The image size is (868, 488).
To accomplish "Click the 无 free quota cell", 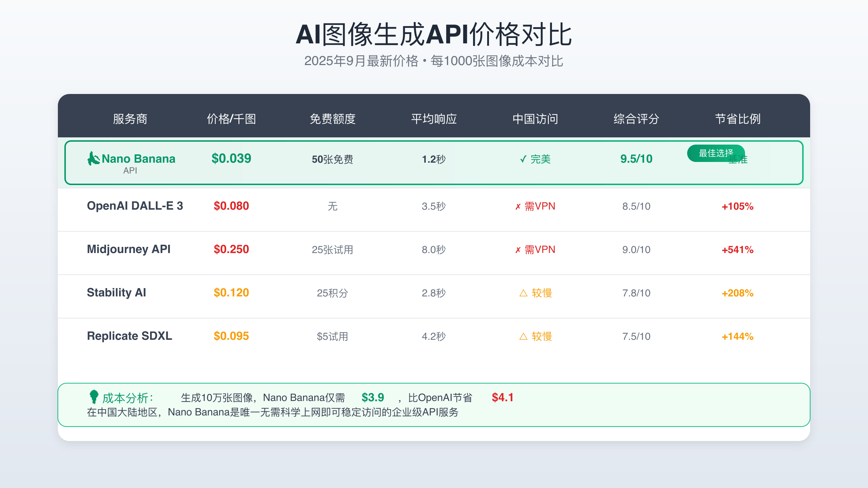I will 333,206.
